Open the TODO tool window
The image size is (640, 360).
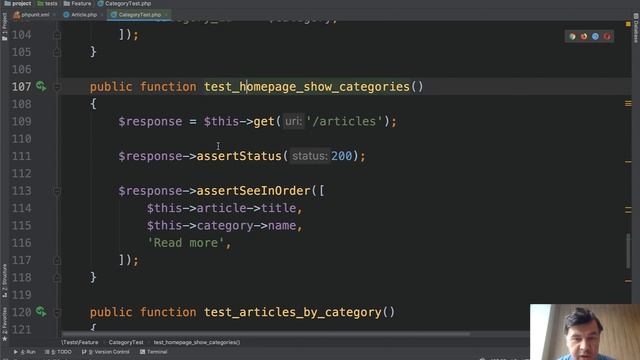pos(58,352)
